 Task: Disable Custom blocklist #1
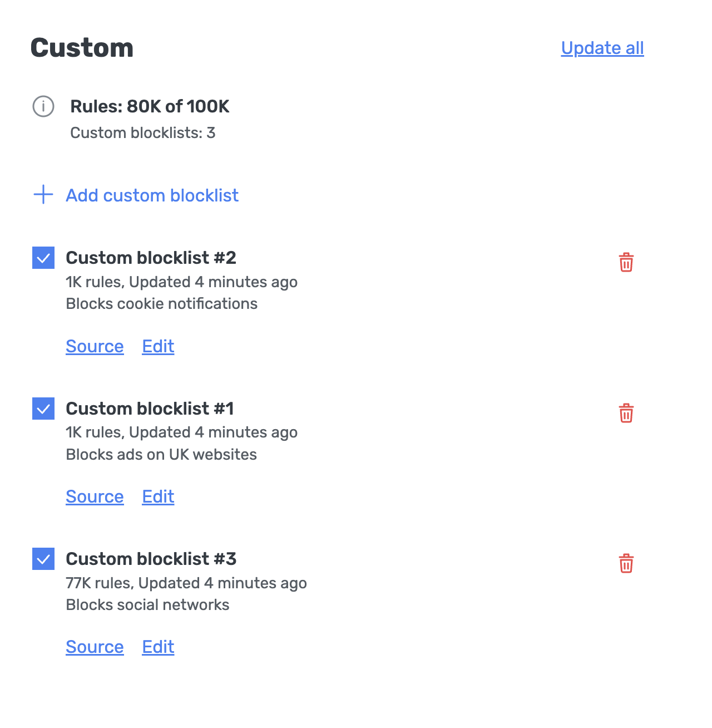click(x=43, y=409)
